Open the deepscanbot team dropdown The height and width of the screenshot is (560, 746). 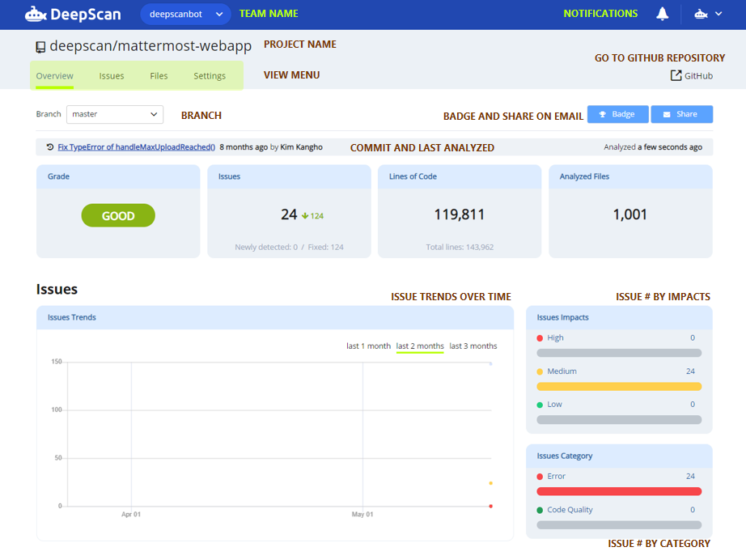(x=185, y=15)
